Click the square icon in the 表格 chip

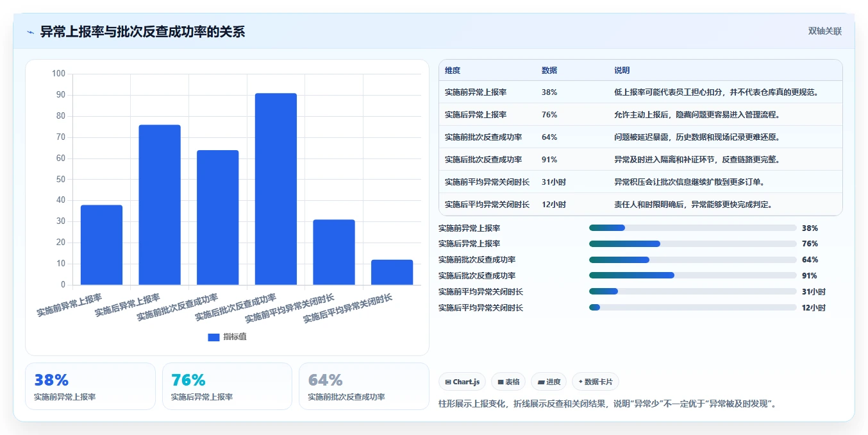501,382
